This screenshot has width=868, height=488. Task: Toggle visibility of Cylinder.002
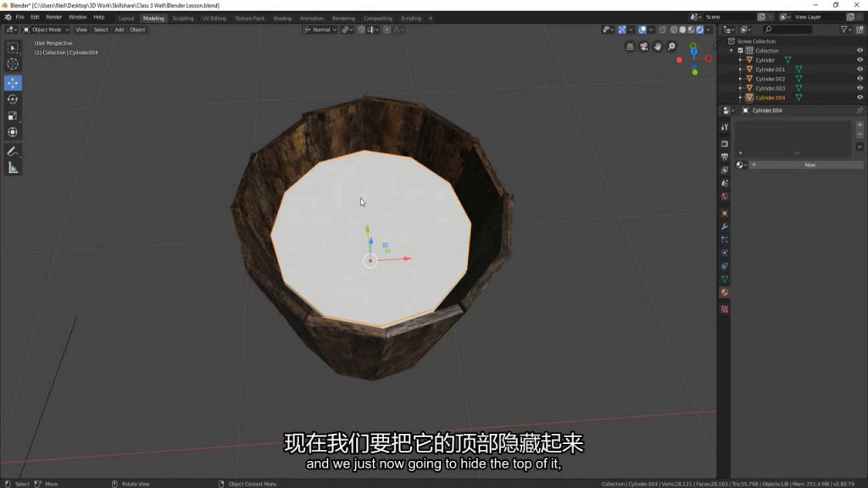[860, 79]
